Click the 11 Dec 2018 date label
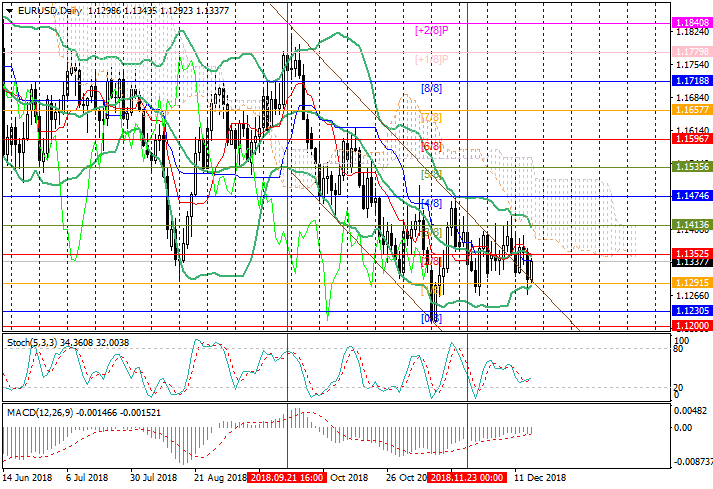This screenshot has height=489, width=713. (x=539, y=479)
